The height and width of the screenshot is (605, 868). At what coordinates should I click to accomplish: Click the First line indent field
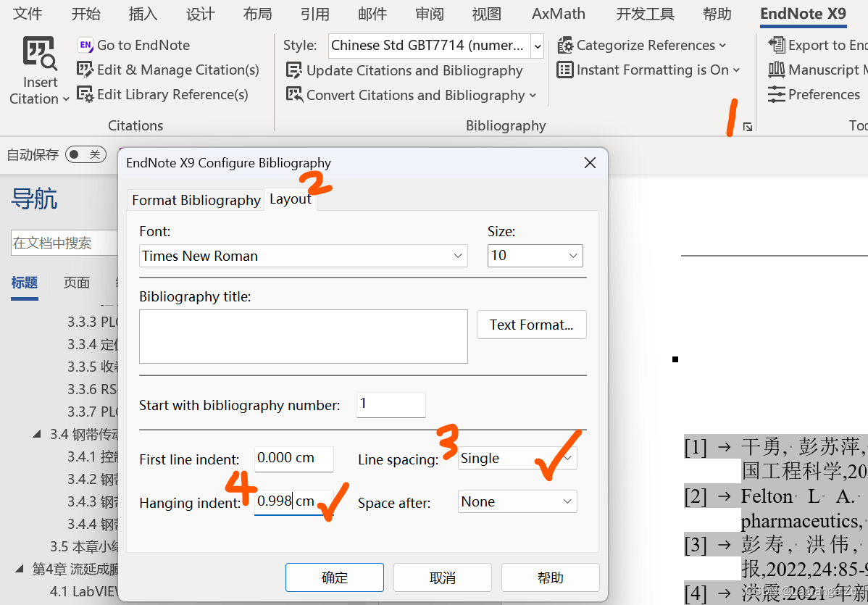(x=293, y=459)
